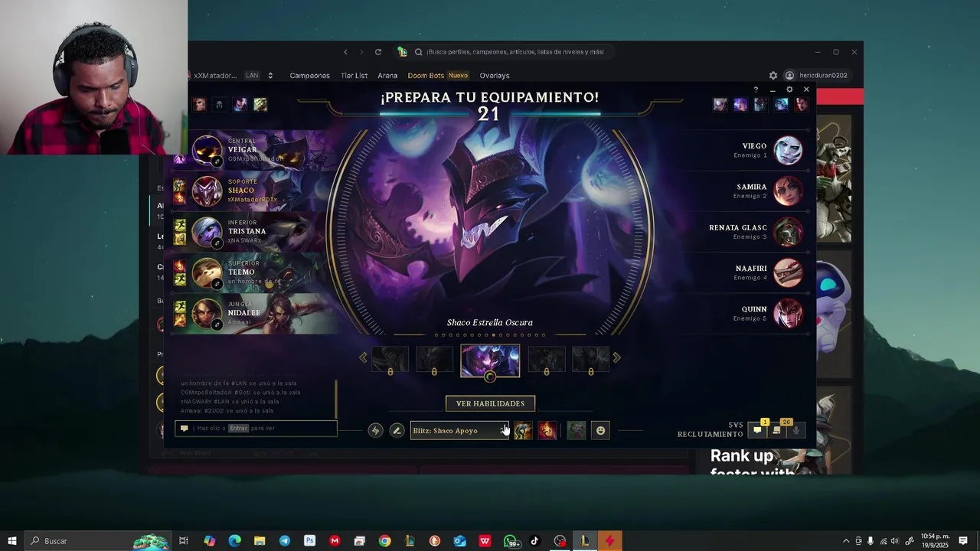The width and height of the screenshot is (980, 551).
Task: Toggle the voice microphone in the lobby
Action: point(795,430)
